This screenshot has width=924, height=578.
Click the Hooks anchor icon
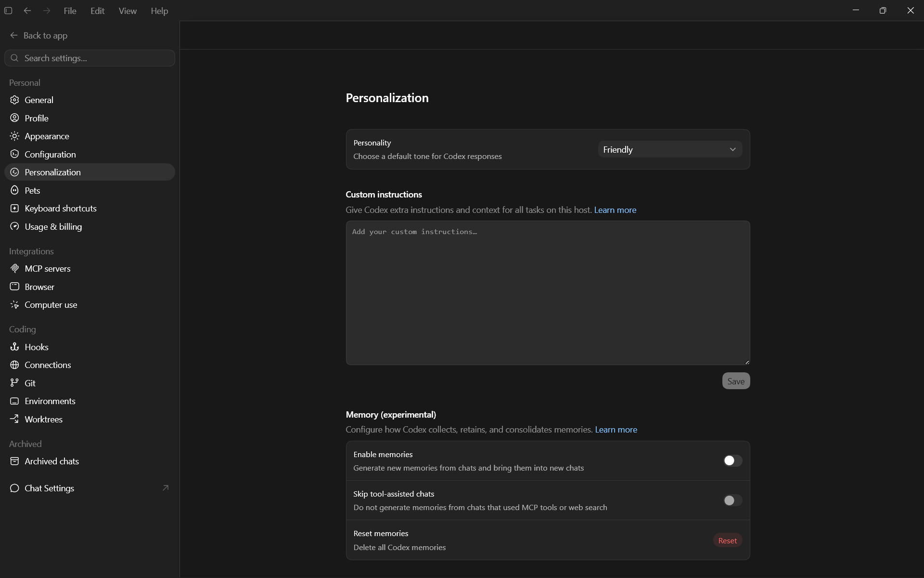[15, 347]
